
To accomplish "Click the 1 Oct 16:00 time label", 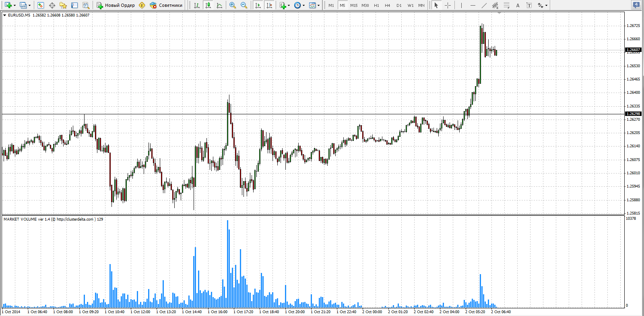I will click(217, 312).
